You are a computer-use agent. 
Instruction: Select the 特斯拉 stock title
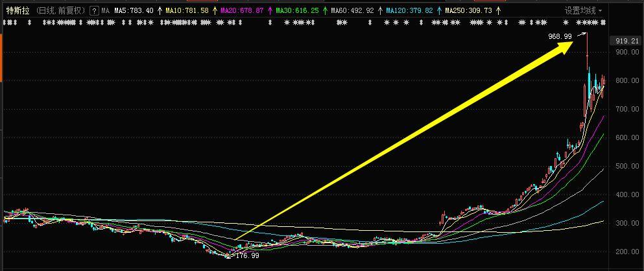(x=18, y=10)
